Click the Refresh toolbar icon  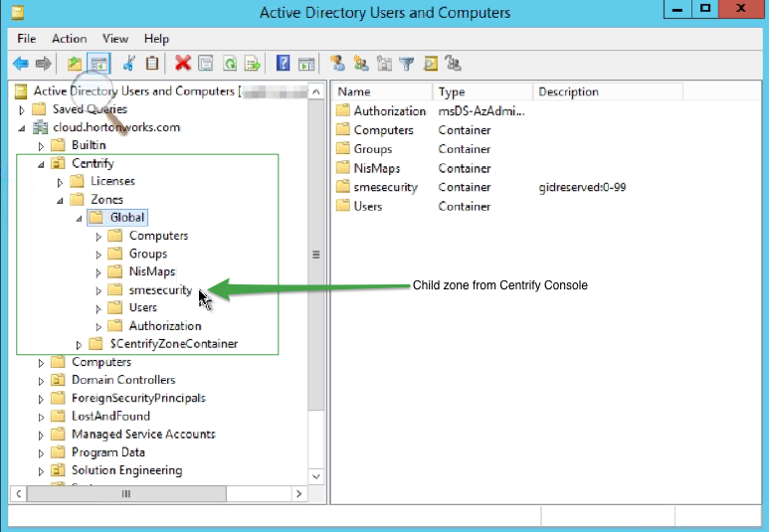[x=230, y=64]
